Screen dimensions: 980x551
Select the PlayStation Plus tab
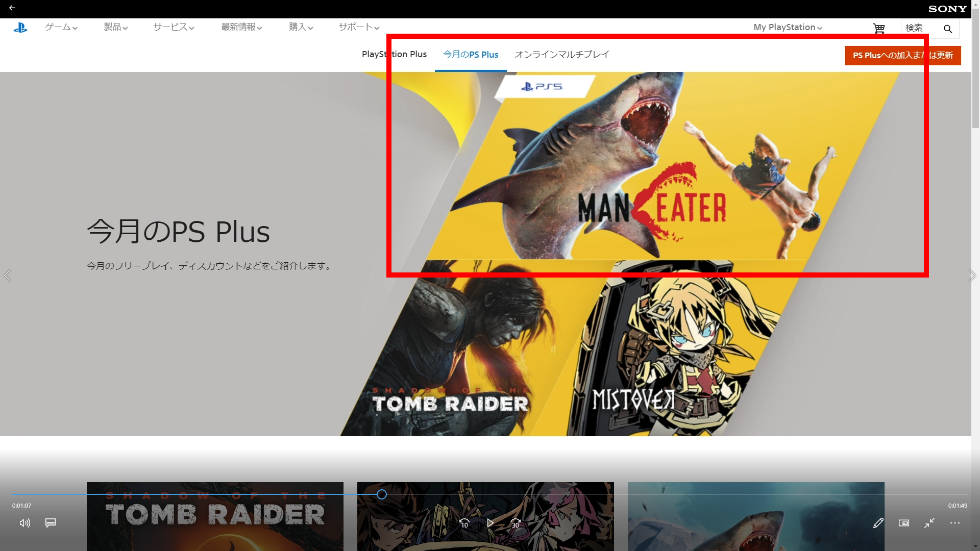click(x=394, y=55)
